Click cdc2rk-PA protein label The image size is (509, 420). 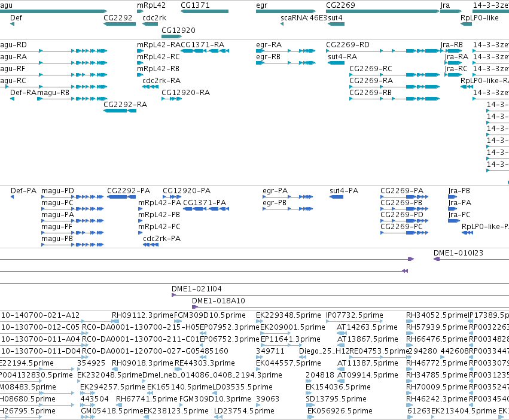(x=161, y=239)
